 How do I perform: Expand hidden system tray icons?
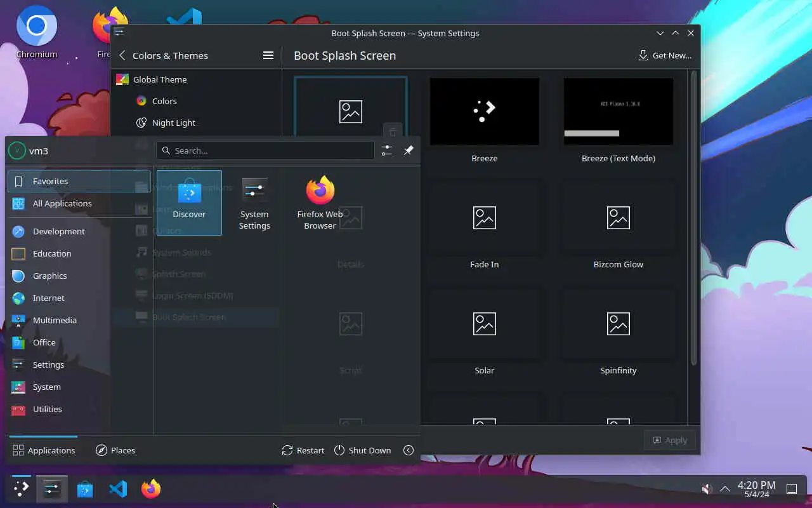click(724, 489)
